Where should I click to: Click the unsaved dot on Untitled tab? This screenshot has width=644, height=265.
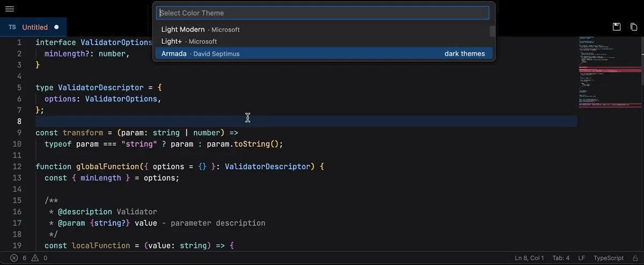(56, 27)
